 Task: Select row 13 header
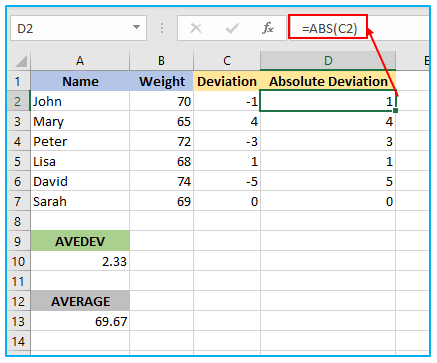[18, 321]
